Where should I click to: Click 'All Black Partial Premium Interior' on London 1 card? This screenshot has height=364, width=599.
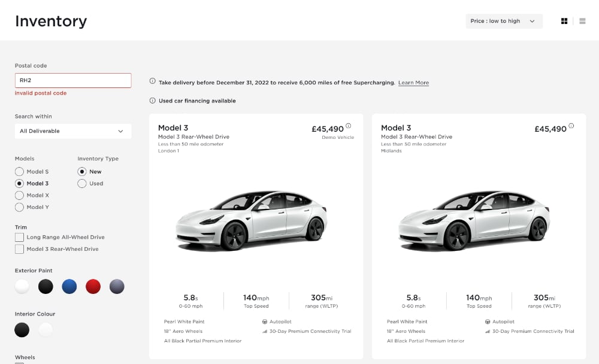click(203, 341)
